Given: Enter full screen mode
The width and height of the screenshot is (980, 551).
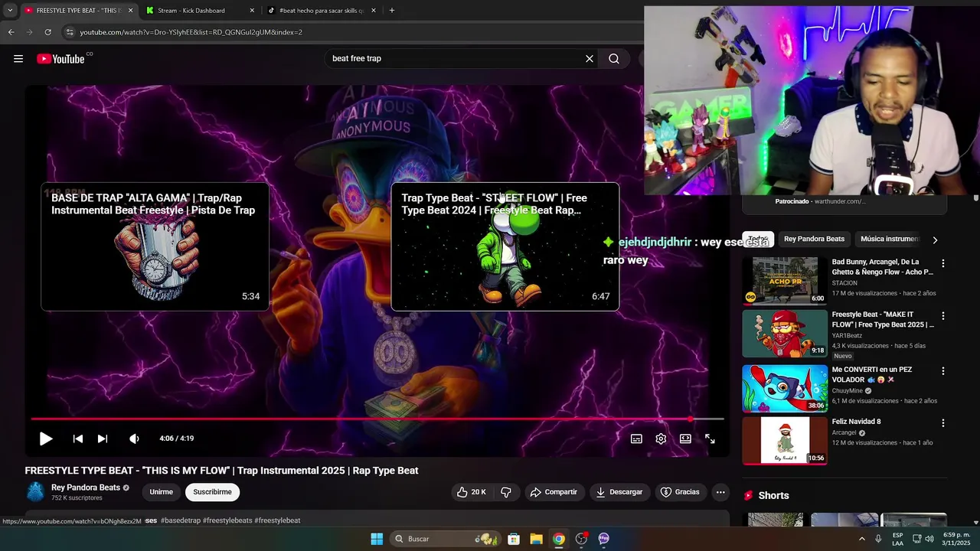Looking at the screenshot, I should pyautogui.click(x=710, y=439).
